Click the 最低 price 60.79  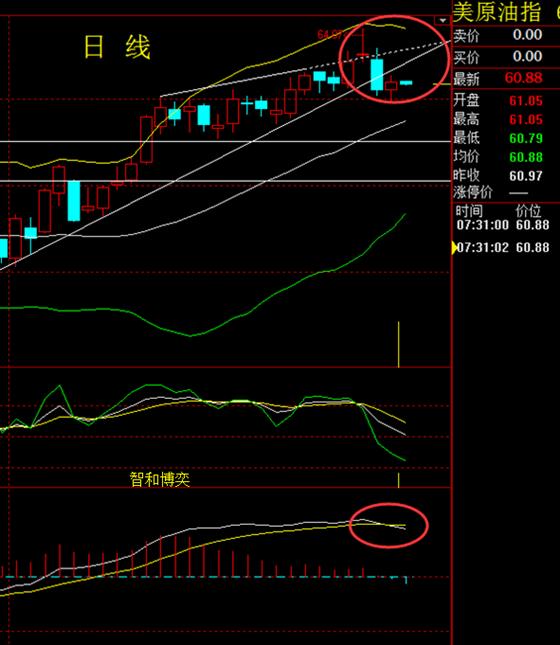click(526, 138)
